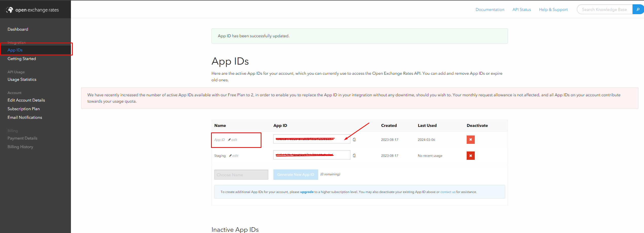Image resolution: width=644 pixels, height=233 pixels.
Task: Open Email Notifications settings
Action: [25, 118]
